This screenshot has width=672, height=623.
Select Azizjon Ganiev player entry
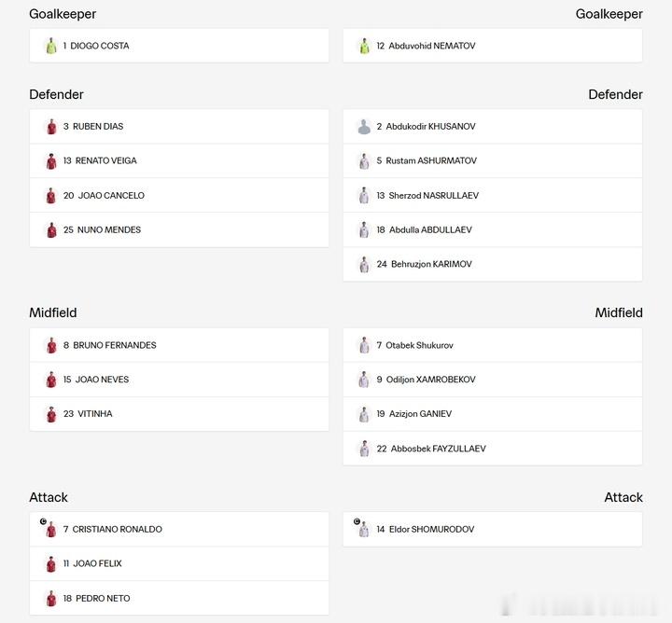click(493, 414)
